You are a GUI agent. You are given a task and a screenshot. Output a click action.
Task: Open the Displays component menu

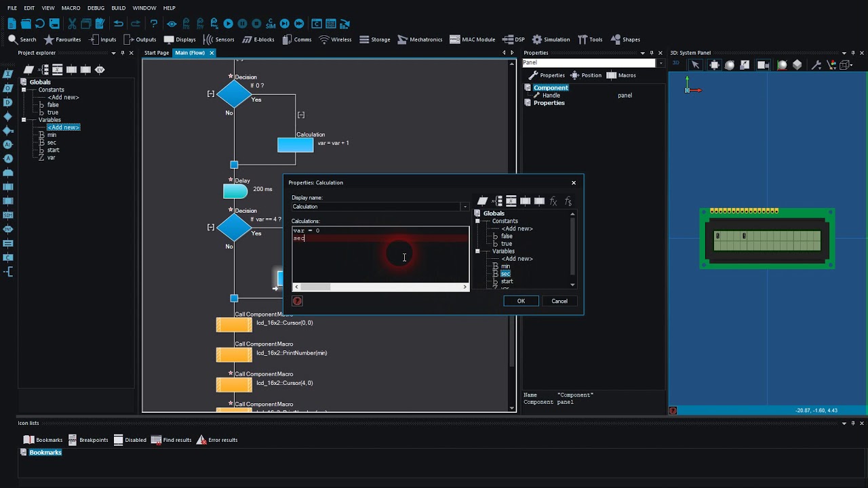click(180, 39)
